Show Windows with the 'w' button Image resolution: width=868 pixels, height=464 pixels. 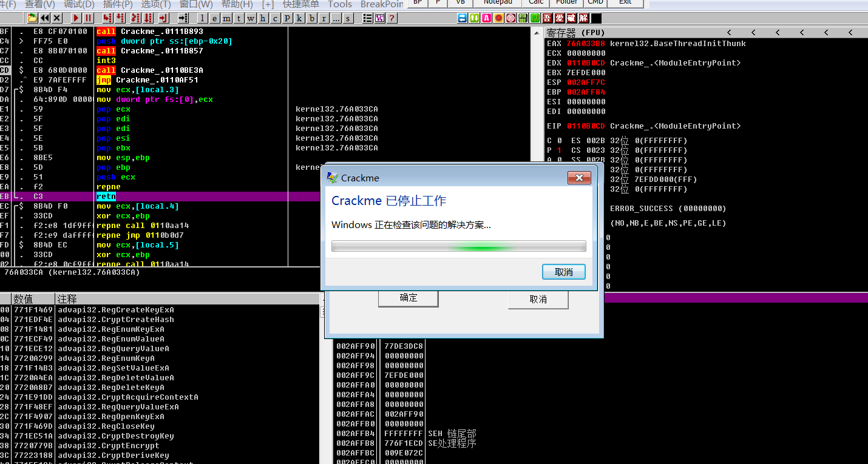(251, 18)
